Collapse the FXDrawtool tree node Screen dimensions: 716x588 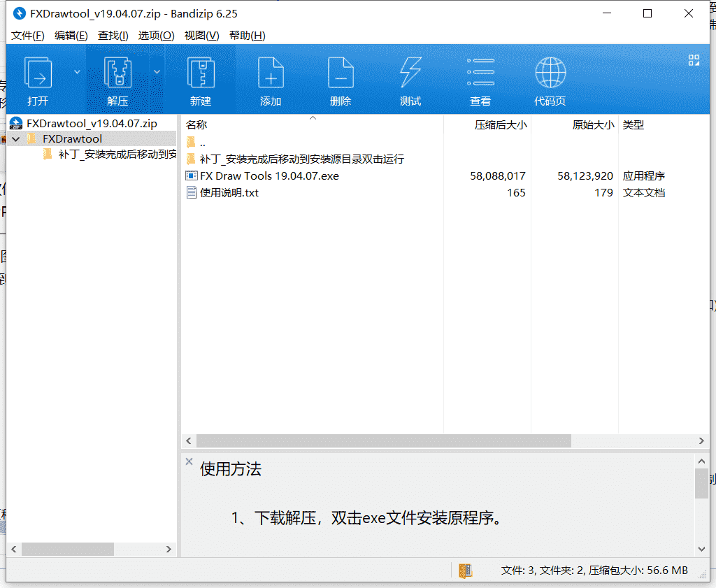[16, 138]
